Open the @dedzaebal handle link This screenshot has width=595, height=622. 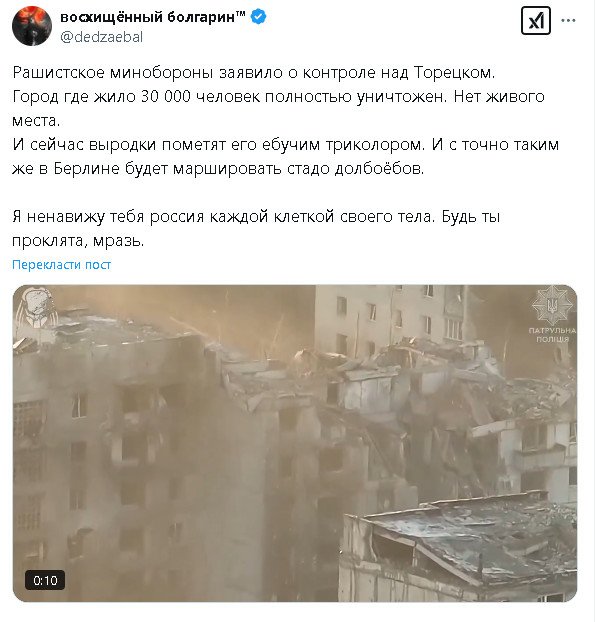(x=102, y=37)
